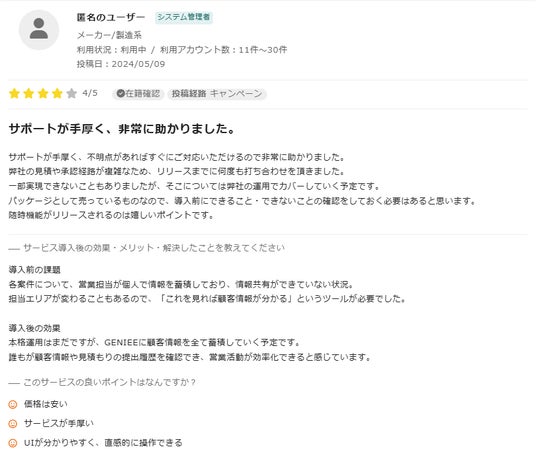Open the 匿名のユーザー profile name
This screenshot has height=454, width=536.
click(x=111, y=17)
